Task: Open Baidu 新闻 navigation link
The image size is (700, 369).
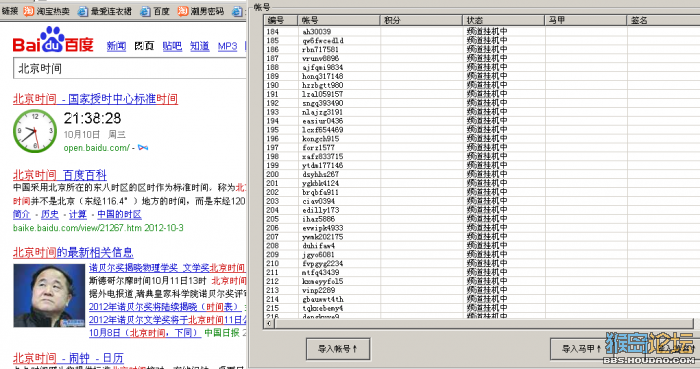Action: pyautogui.click(x=116, y=46)
